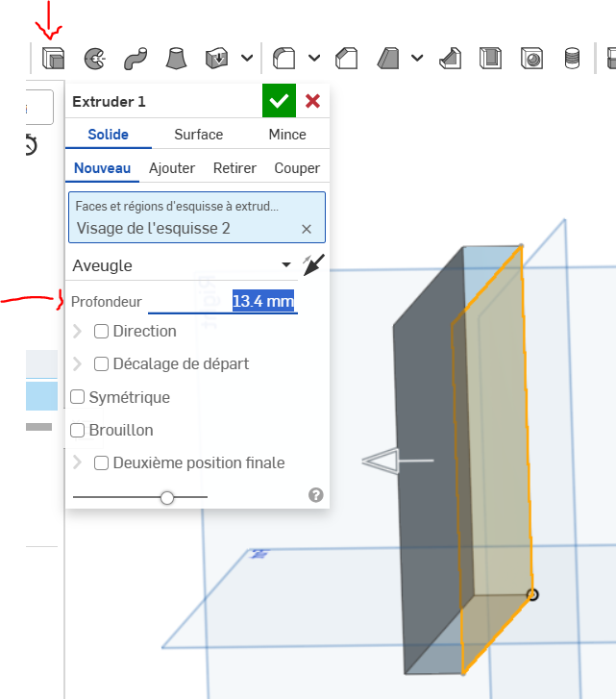Image resolution: width=616 pixels, height=699 pixels.
Task: Enable Deuxième position finale checkbox
Action: [101, 462]
